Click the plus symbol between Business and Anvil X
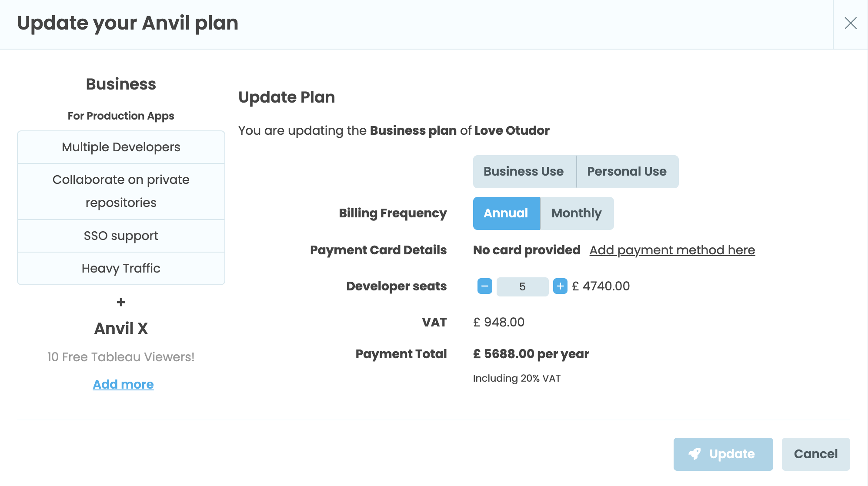 pos(121,303)
